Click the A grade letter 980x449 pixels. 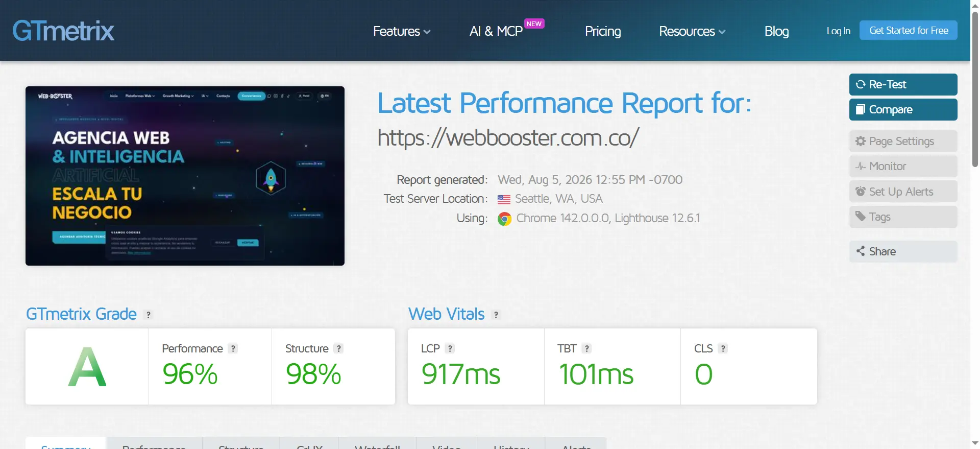click(x=87, y=367)
